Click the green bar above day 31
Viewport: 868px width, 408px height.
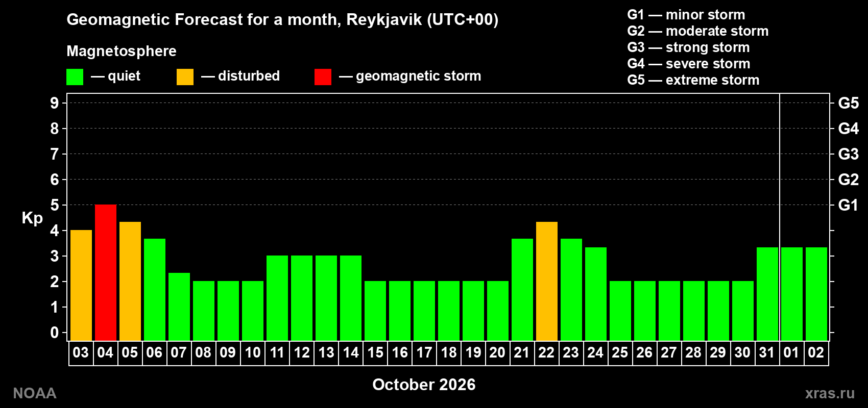tap(767, 294)
